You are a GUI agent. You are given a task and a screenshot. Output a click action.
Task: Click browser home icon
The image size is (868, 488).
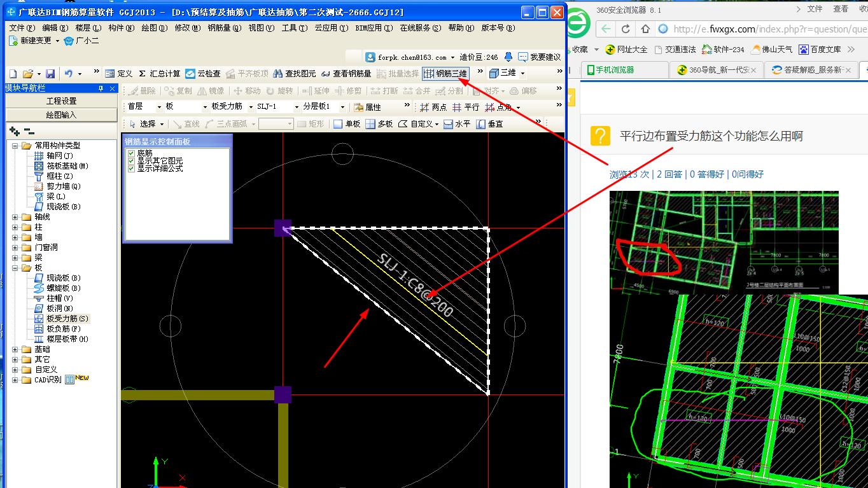645,29
